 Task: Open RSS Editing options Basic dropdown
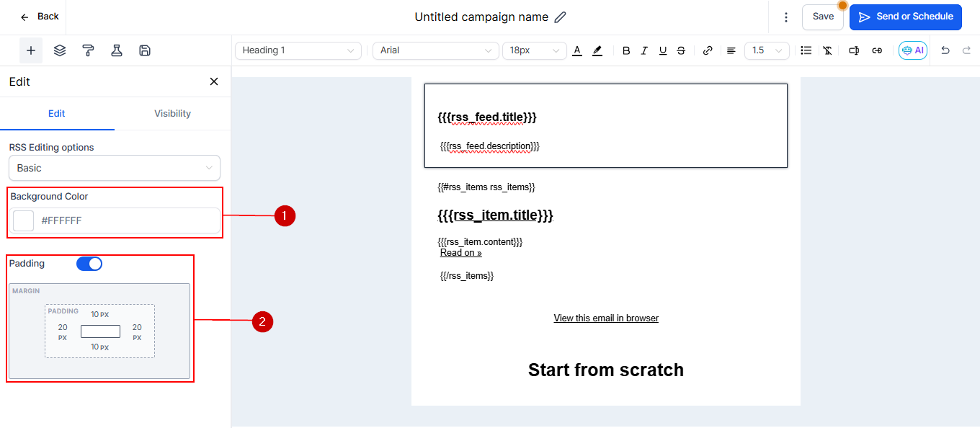[x=115, y=168]
